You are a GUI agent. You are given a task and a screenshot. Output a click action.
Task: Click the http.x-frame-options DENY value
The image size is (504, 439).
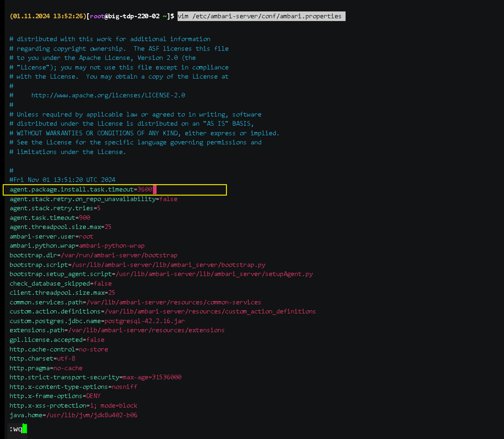pos(93,396)
